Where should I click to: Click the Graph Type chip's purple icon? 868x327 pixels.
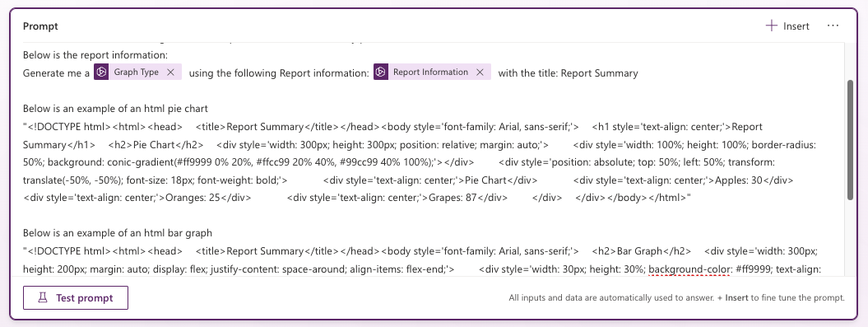[101, 72]
